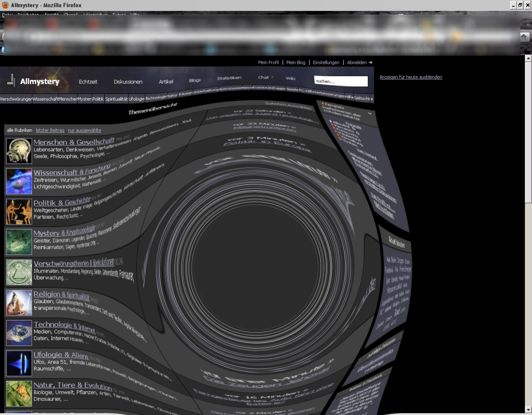Click 'Anzeigen für heute ausblenden' link

click(411, 77)
